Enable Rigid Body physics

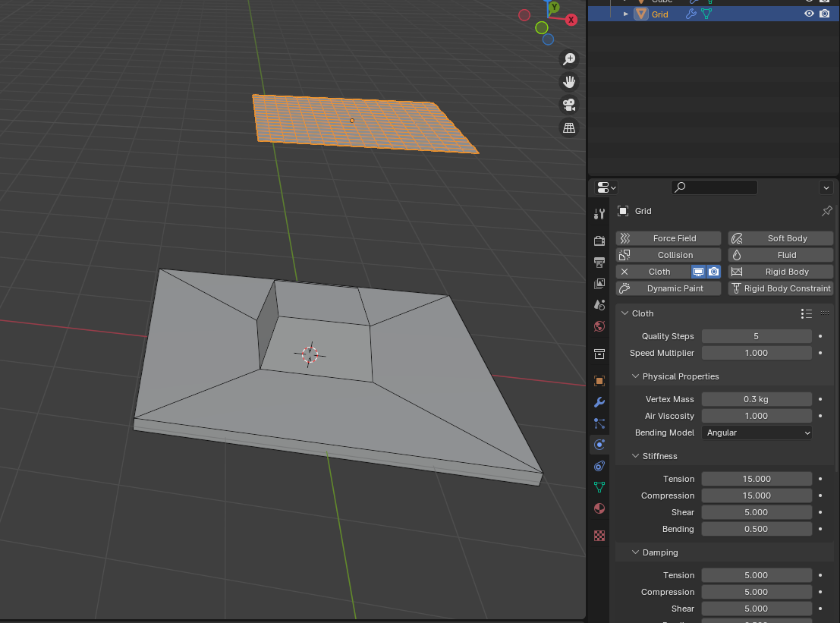coord(781,272)
